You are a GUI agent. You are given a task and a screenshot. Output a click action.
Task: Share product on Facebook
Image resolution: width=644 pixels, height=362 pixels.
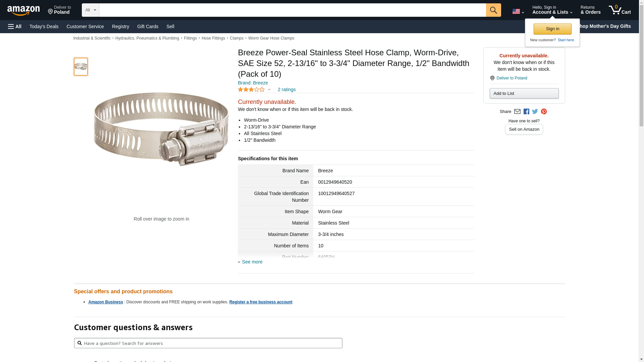pos(526,112)
